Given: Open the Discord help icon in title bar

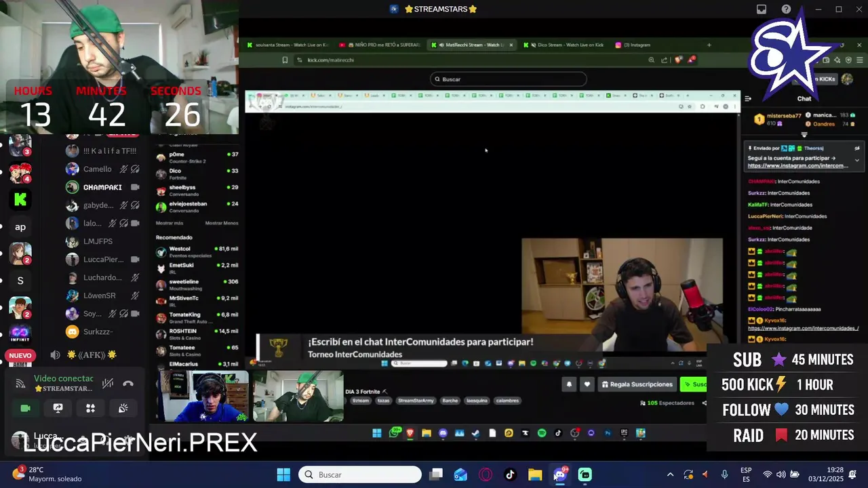Looking at the screenshot, I should click(x=786, y=9).
